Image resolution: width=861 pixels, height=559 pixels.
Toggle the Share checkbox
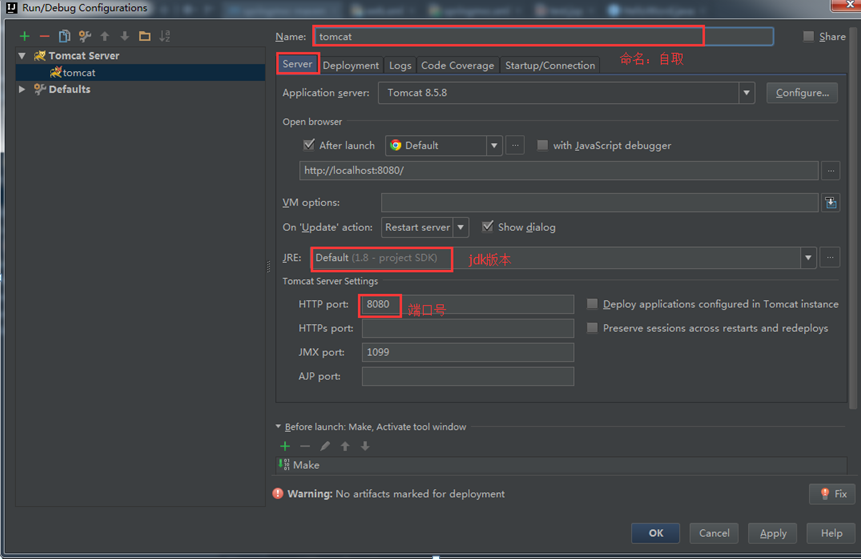[808, 36]
